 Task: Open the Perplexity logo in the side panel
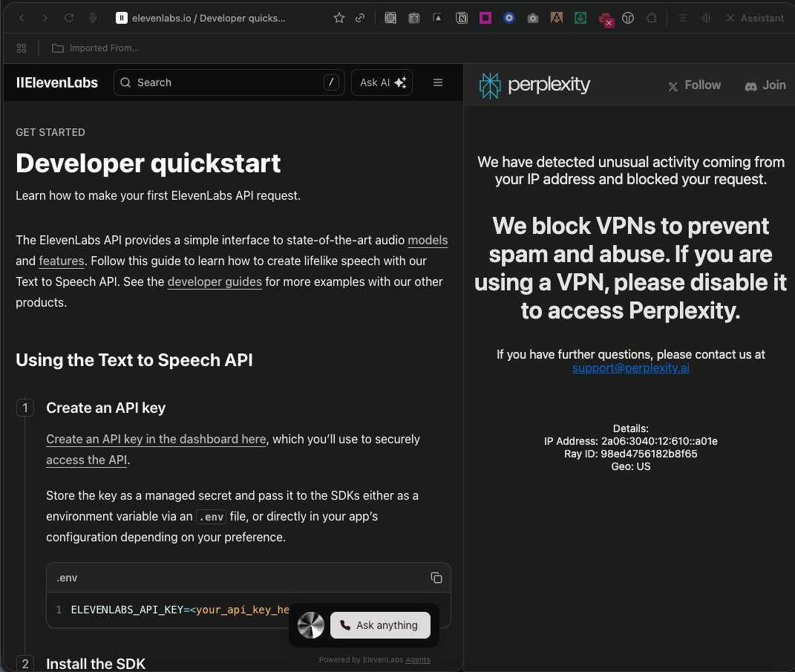click(534, 85)
